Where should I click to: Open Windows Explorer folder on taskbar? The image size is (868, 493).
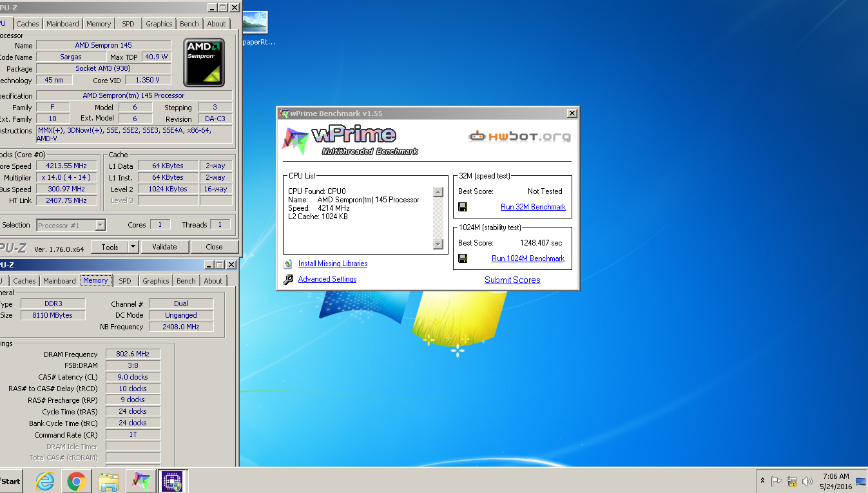[x=109, y=481]
